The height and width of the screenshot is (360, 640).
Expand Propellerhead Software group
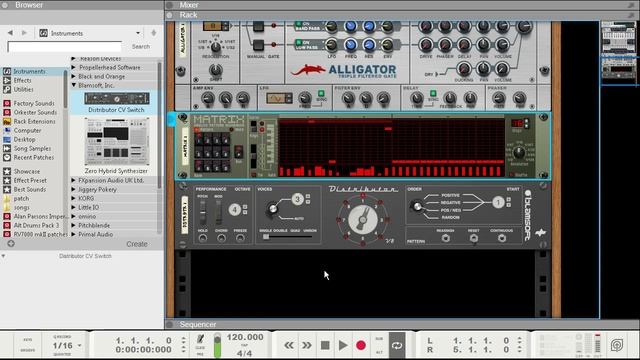(74, 67)
